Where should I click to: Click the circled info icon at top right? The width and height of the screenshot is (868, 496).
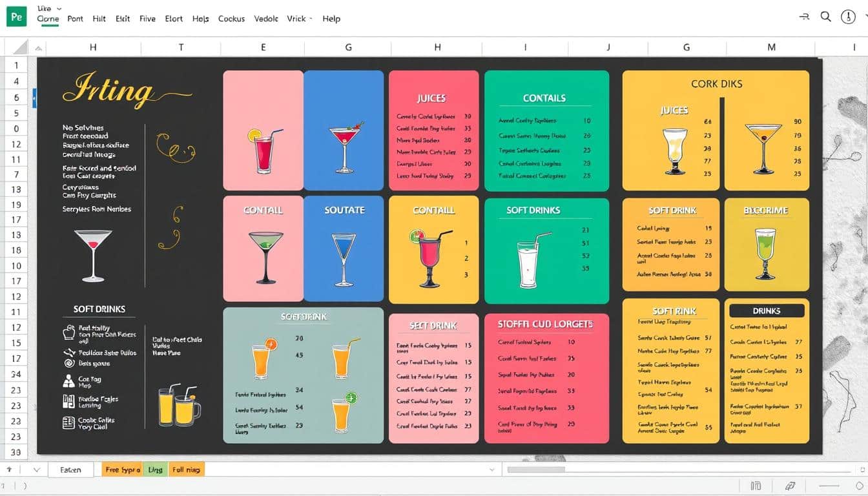pyautogui.click(x=848, y=17)
